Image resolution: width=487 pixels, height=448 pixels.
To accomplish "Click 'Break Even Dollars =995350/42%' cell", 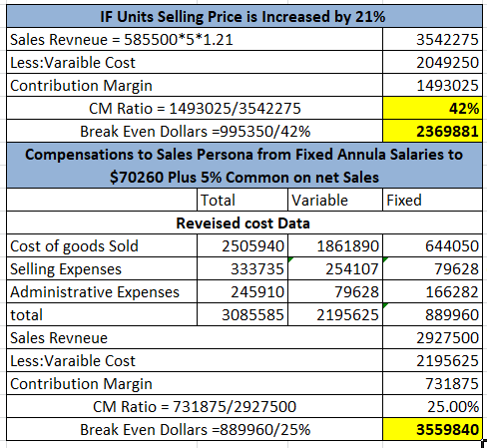I will [195, 131].
